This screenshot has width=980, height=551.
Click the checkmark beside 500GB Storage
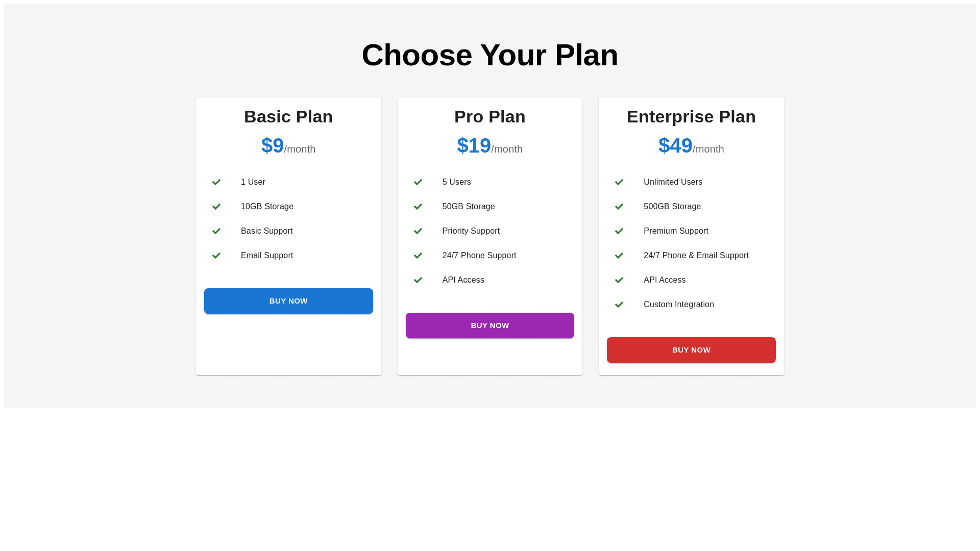(x=619, y=207)
